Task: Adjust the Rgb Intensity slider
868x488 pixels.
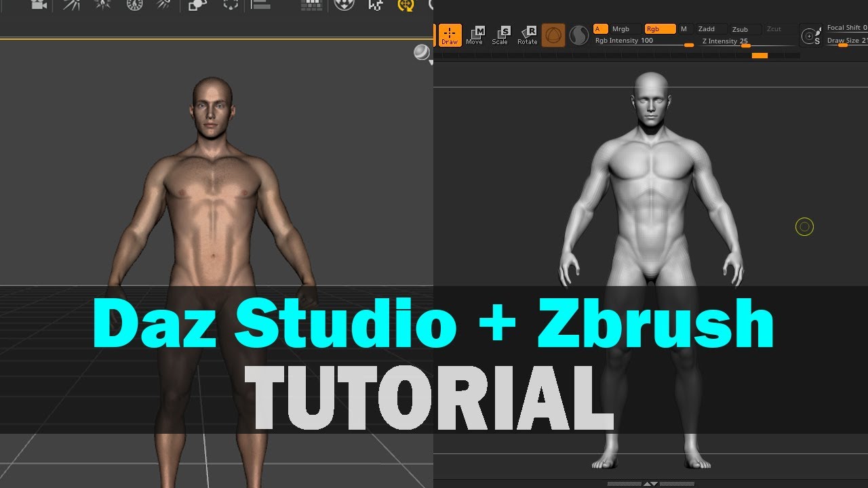Action: (x=644, y=41)
